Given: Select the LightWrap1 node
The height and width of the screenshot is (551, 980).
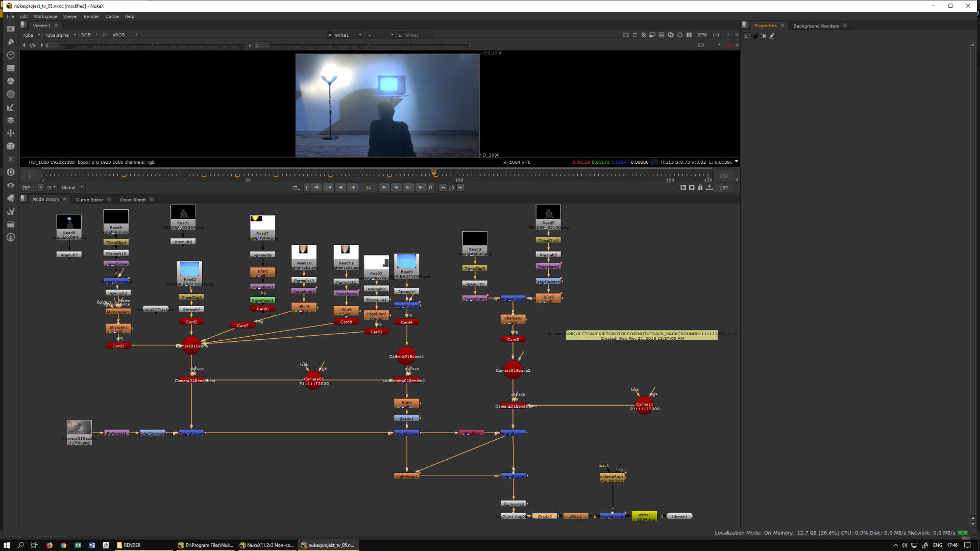Looking at the screenshot, I should (407, 476).
